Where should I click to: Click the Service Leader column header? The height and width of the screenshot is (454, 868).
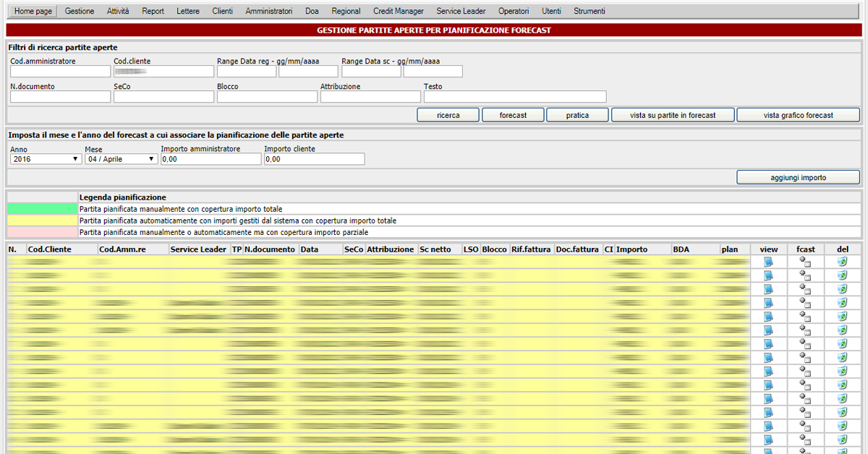198,249
